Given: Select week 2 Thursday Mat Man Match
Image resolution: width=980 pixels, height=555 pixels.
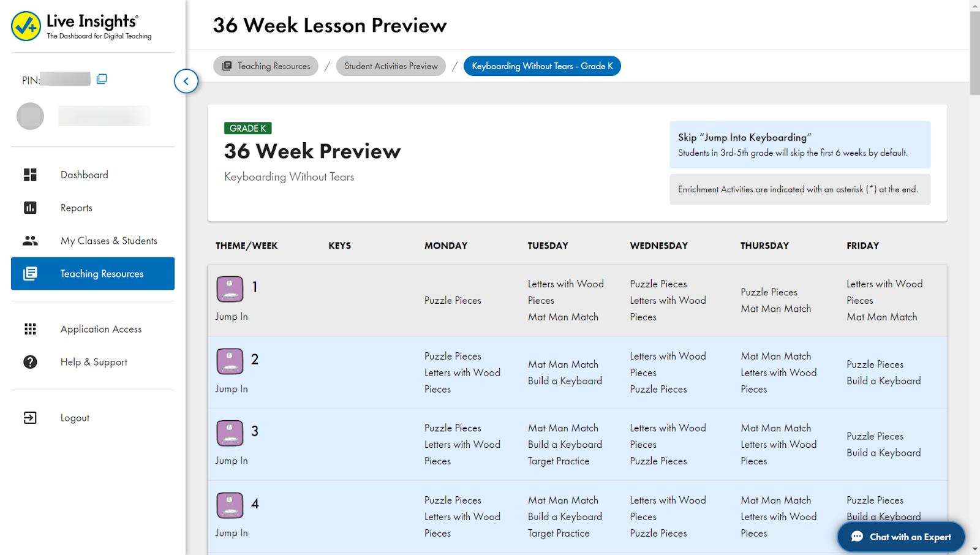Looking at the screenshot, I should click(775, 356).
